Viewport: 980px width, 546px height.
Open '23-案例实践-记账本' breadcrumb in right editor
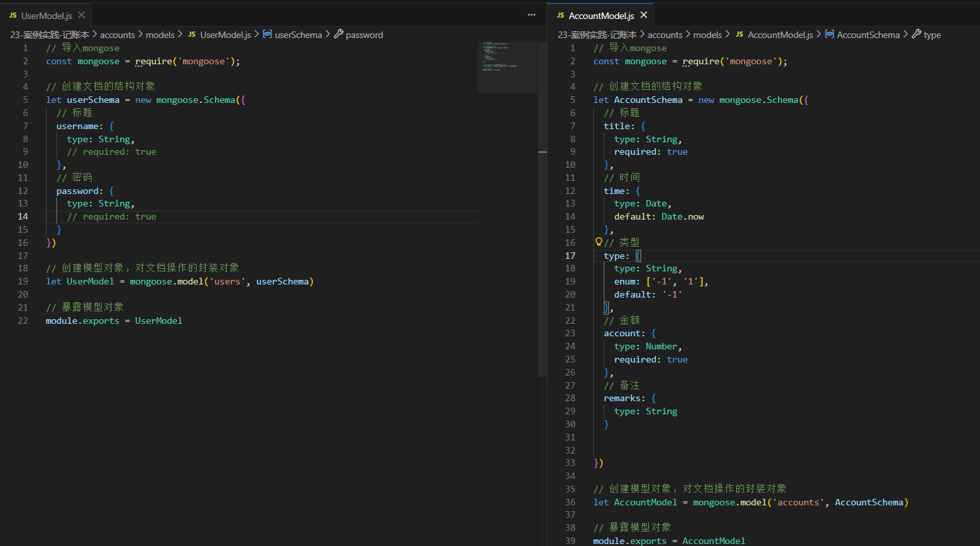pyautogui.click(x=597, y=35)
